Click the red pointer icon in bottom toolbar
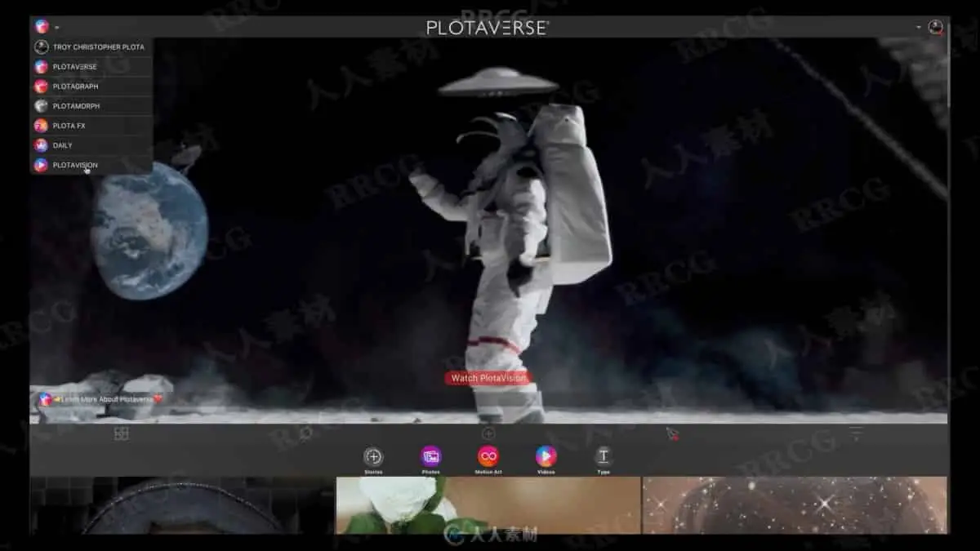 [672, 433]
